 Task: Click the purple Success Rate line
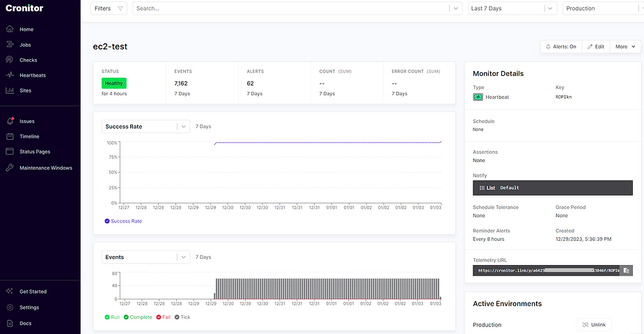pyautogui.click(x=328, y=143)
